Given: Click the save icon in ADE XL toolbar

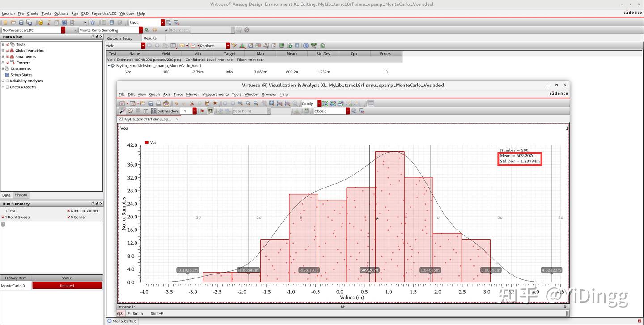Looking at the screenshot, I should tap(21, 22).
